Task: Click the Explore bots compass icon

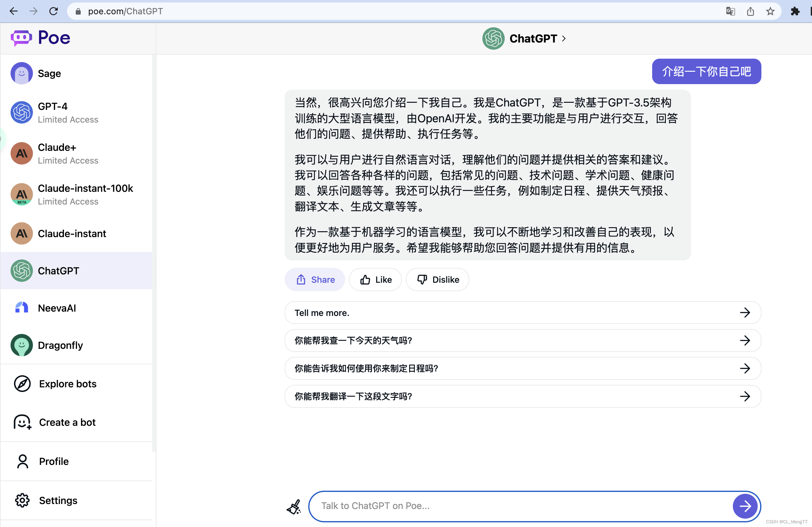Action: pos(22,384)
